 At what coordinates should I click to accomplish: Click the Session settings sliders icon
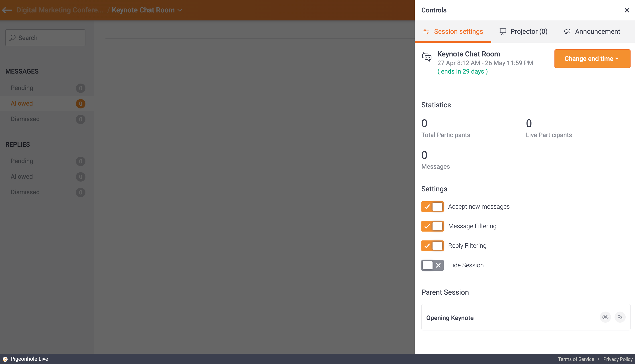[426, 32]
